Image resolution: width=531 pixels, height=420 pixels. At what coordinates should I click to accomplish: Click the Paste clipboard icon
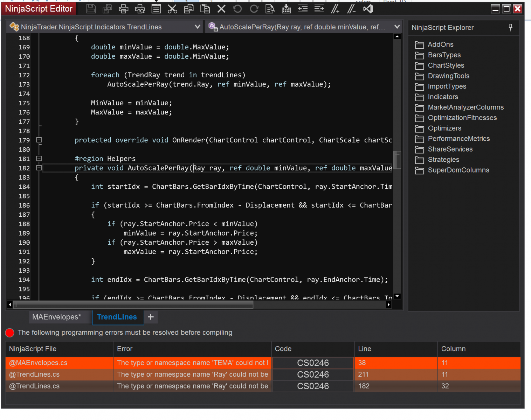click(x=205, y=9)
